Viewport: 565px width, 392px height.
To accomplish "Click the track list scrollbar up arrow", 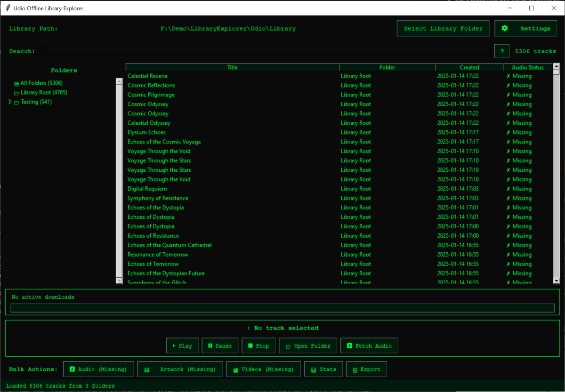I will tap(556, 66).
